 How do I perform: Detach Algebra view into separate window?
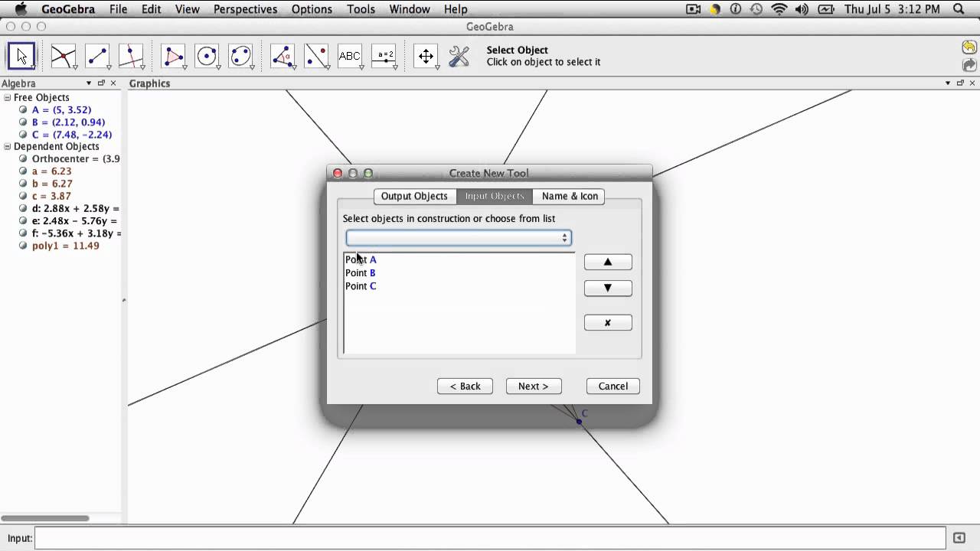click(x=101, y=83)
